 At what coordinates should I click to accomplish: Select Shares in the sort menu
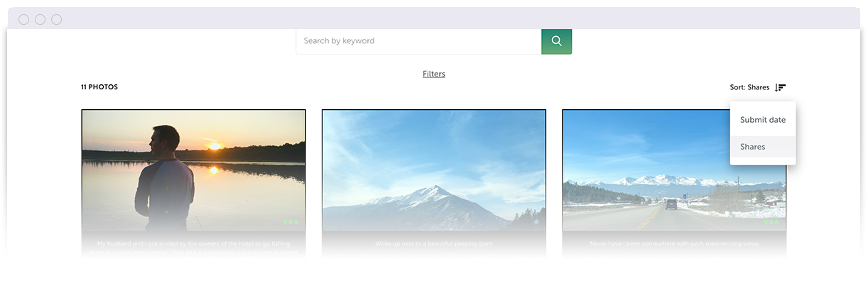pyautogui.click(x=753, y=147)
